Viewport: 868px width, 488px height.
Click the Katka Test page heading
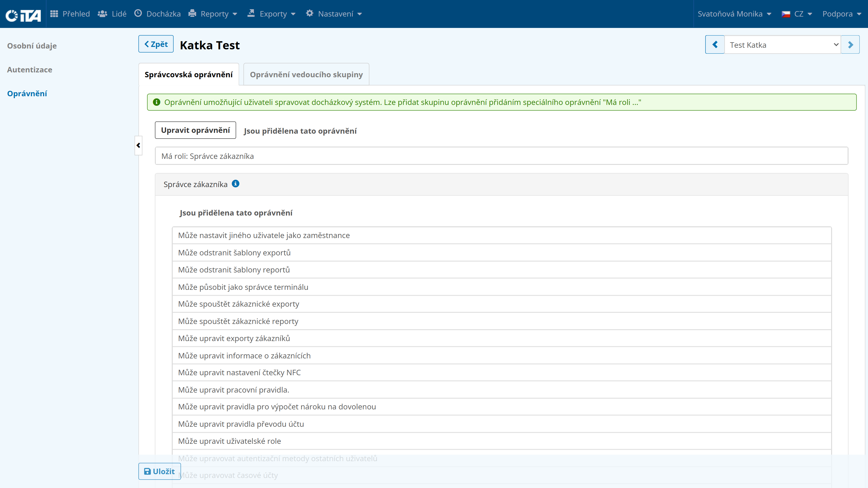point(210,45)
